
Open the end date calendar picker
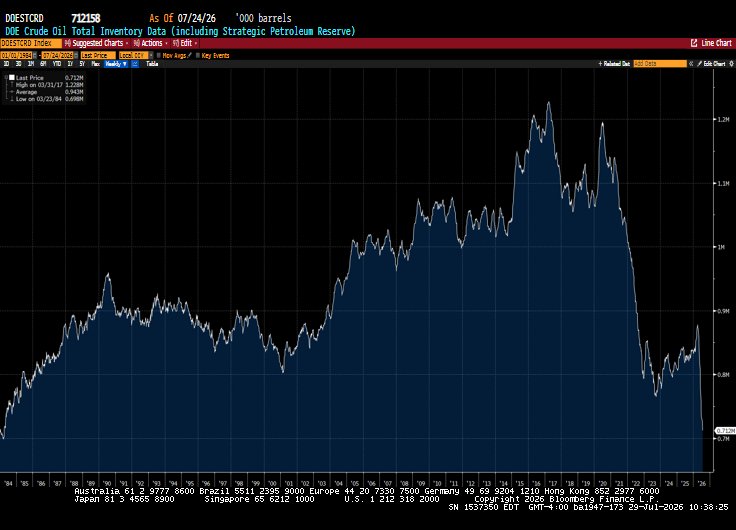76,55
